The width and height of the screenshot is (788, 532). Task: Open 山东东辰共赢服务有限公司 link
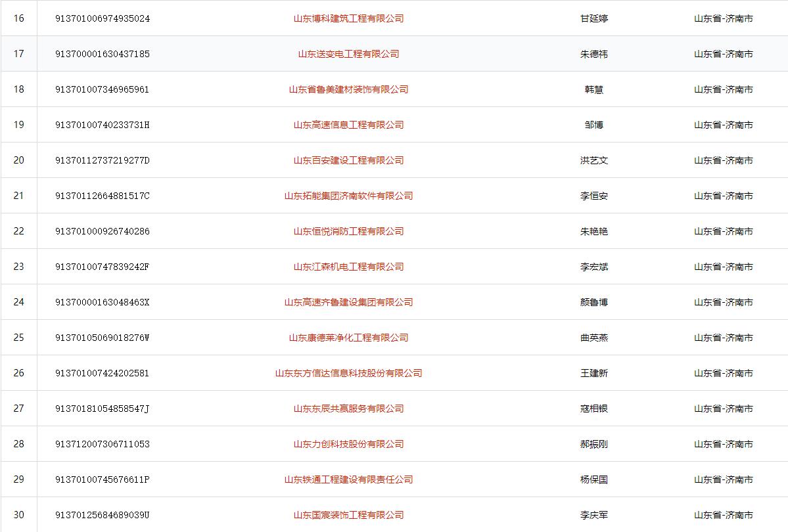point(348,409)
